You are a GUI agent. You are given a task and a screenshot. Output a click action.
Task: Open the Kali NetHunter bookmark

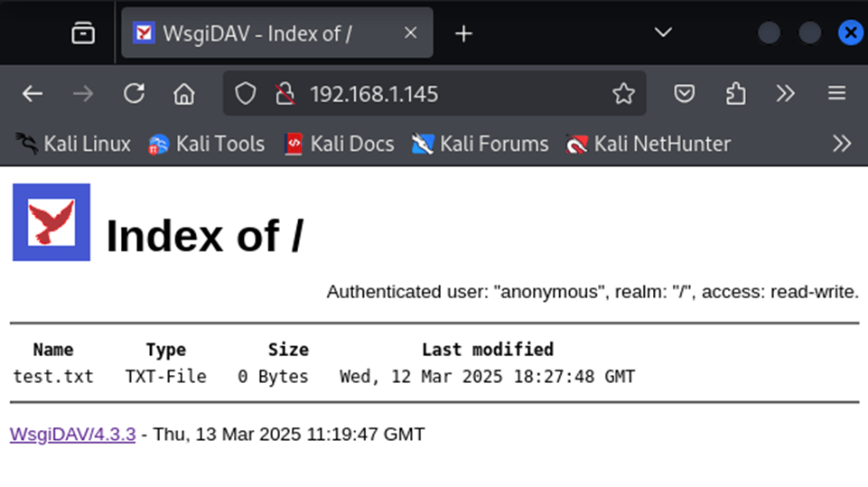tap(649, 144)
